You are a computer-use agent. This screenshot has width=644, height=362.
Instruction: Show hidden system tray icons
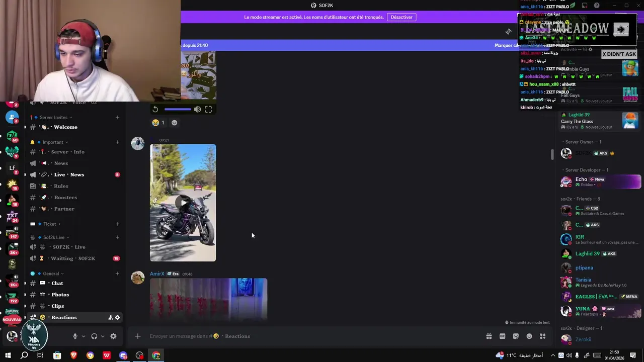pos(552,355)
